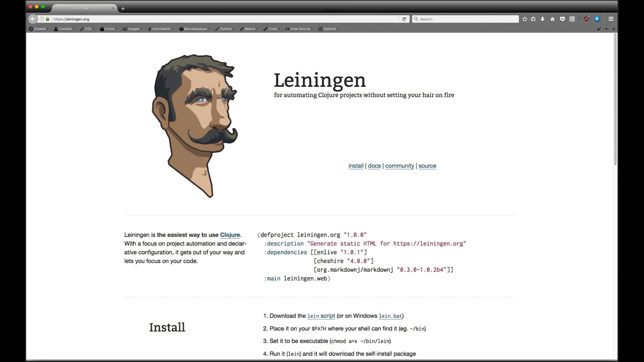Viewport: 644px width, 362px height.
Task: Open the Forms toolbar menu
Action: pos(108,29)
